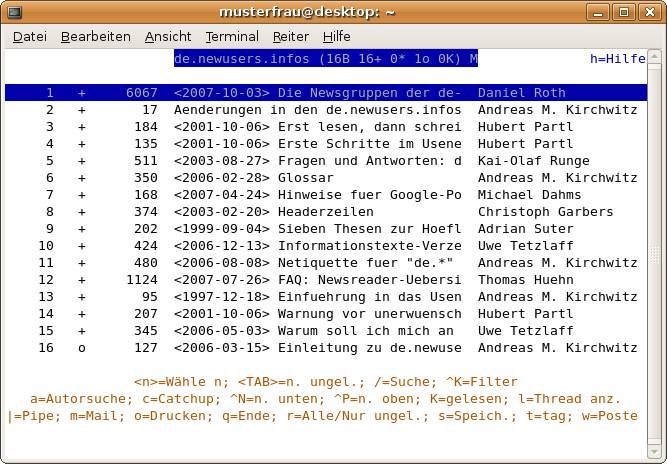667x464 pixels.
Task: Open the Bearbeiten menu
Action: coord(95,36)
